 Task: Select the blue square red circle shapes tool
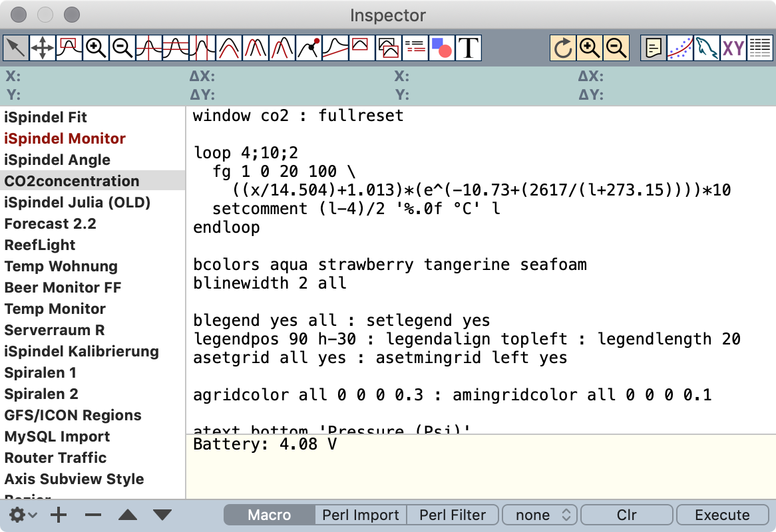[x=443, y=48]
